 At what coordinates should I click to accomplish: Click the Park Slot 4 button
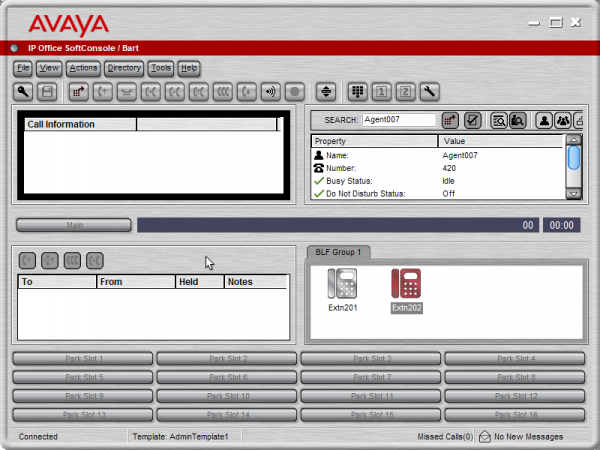click(515, 359)
